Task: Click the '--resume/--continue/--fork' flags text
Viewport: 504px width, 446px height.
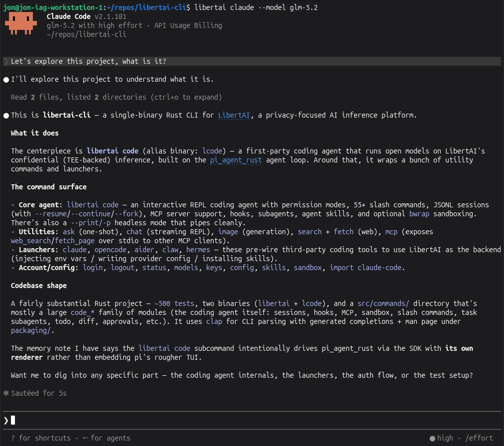Action: click(87, 214)
